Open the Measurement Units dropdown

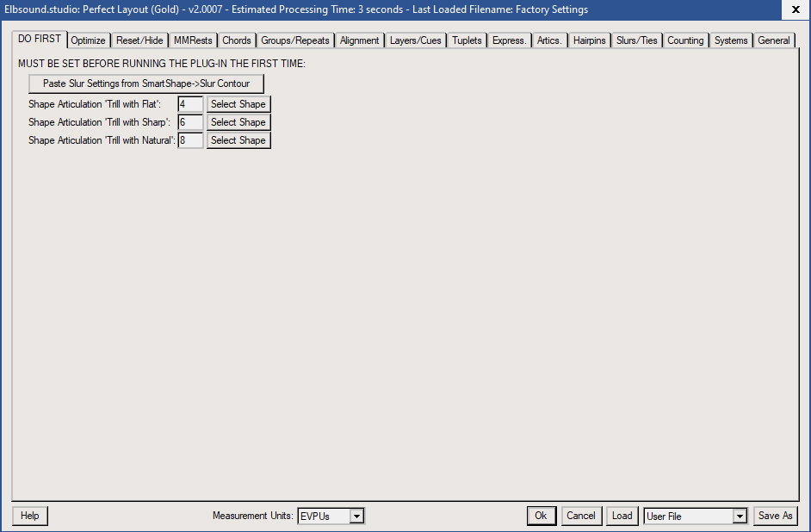coord(356,516)
